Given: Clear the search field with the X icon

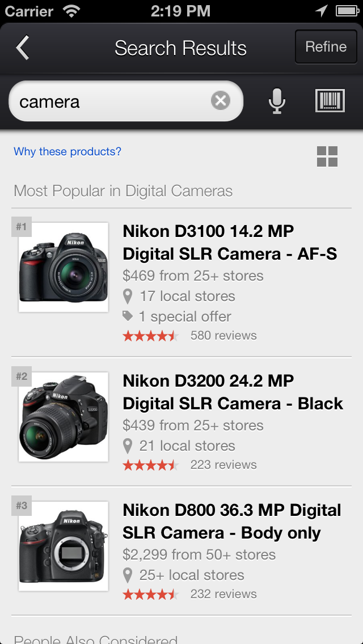Looking at the screenshot, I should click(221, 100).
